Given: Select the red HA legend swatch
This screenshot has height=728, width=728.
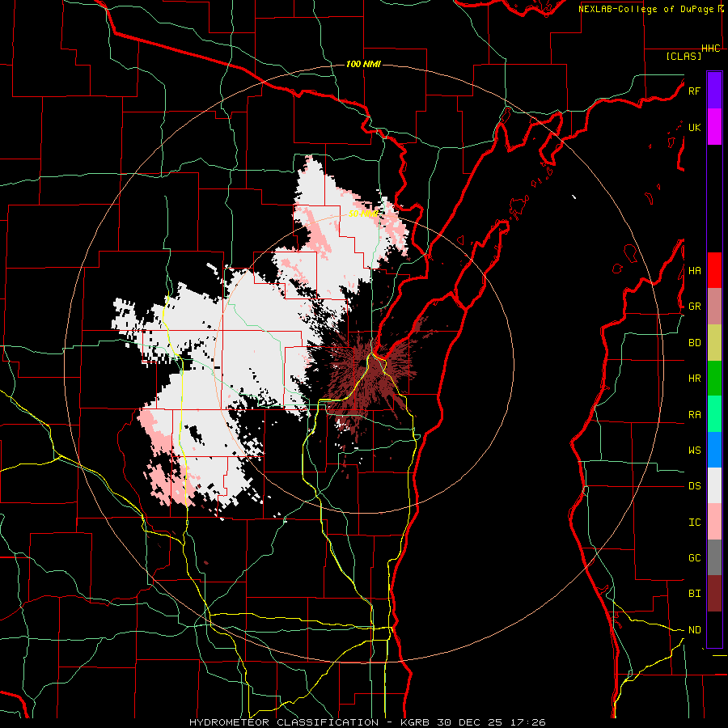Looking at the screenshot, I should [x=714, y=270].
